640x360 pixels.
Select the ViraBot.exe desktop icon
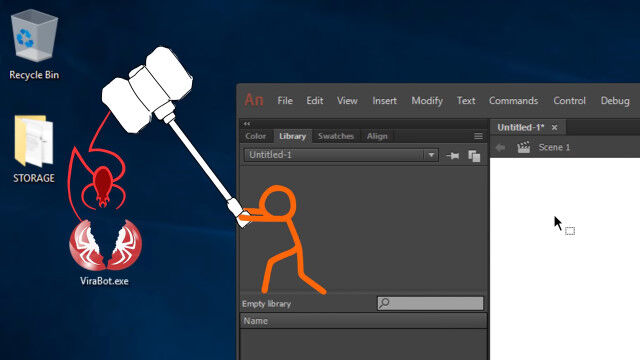coord(105,253)
